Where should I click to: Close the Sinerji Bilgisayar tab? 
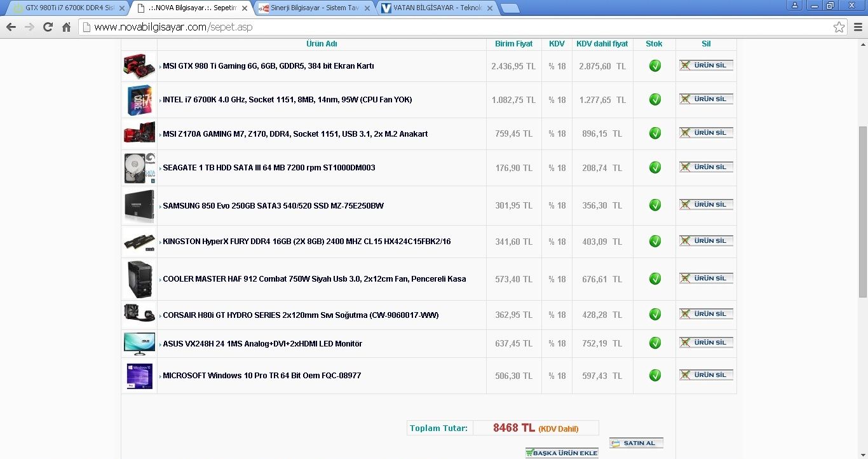point(367,8)
